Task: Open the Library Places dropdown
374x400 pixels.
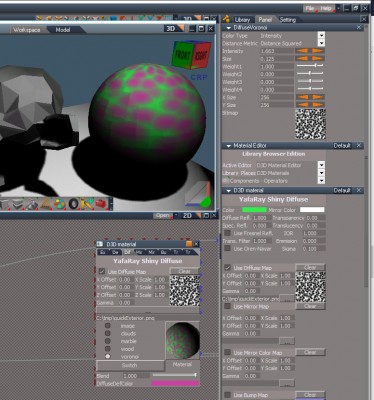Action: pos(321,173)
